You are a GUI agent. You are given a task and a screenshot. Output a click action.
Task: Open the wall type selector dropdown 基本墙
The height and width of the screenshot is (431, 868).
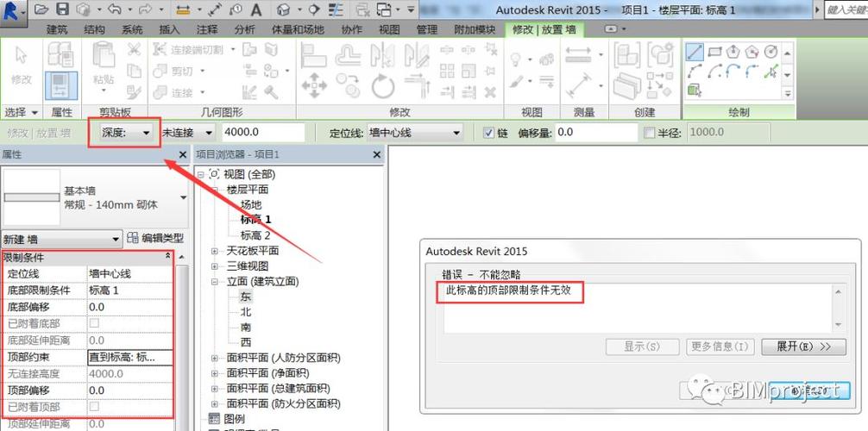coord(94,197)
